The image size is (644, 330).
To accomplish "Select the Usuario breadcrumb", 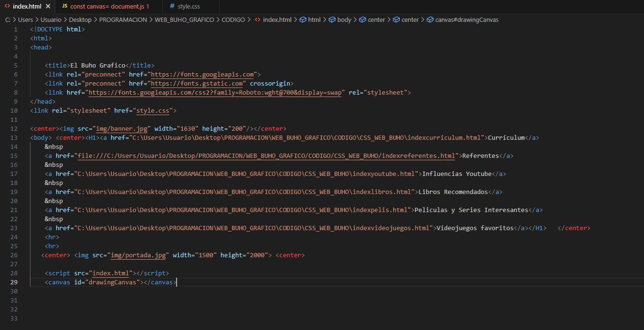I will point(51,19).
